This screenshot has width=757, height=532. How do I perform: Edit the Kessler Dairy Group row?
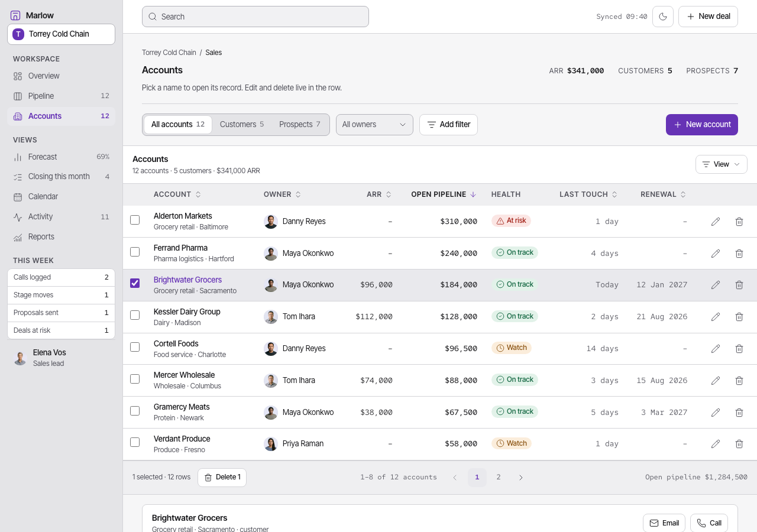[x=716, y=317]
